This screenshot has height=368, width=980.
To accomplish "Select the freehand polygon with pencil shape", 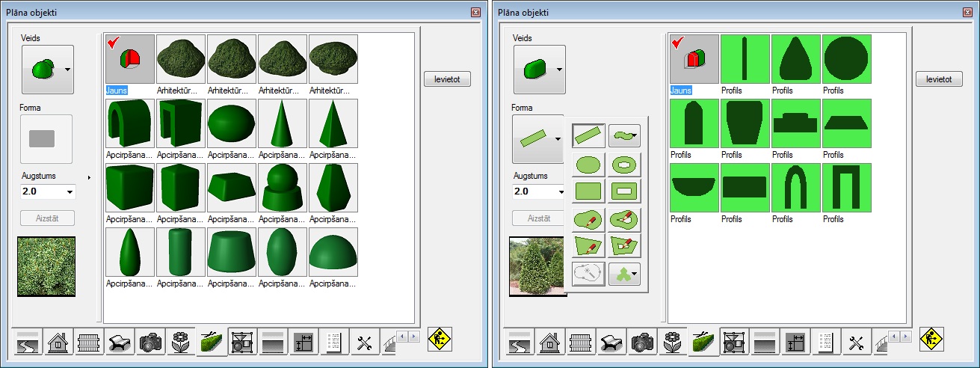I will [588, 246].
